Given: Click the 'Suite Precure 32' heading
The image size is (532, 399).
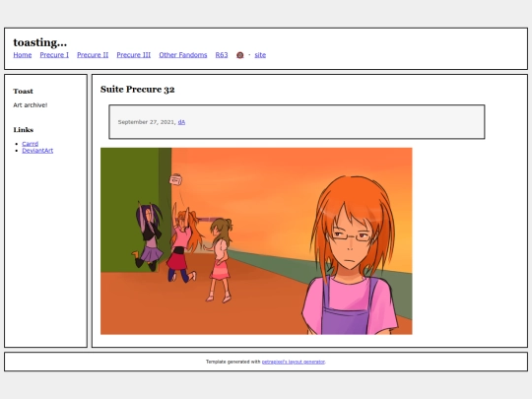Looking at the screenshot, I should pos(137,90).
